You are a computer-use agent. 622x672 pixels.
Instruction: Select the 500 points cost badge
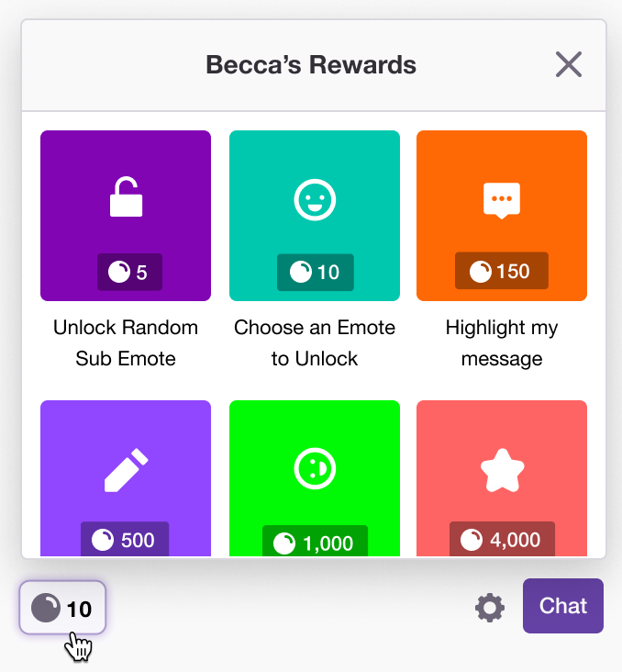tap(125, 539)
